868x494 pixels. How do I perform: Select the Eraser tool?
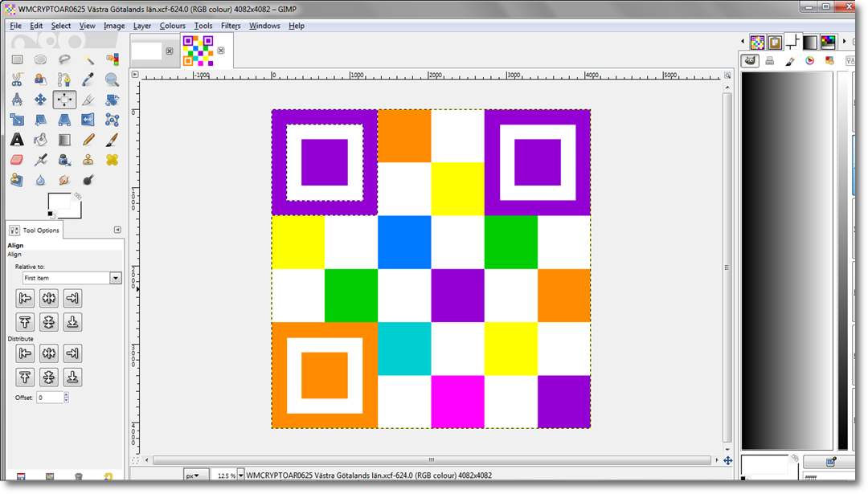pos(17,160)
